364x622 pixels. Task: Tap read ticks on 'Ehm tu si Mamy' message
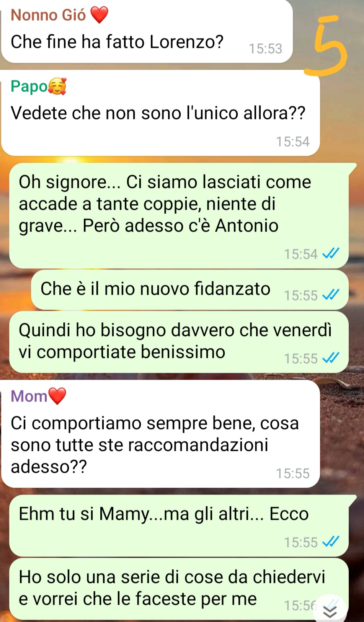pyautogui.click(x=331, y=542)
